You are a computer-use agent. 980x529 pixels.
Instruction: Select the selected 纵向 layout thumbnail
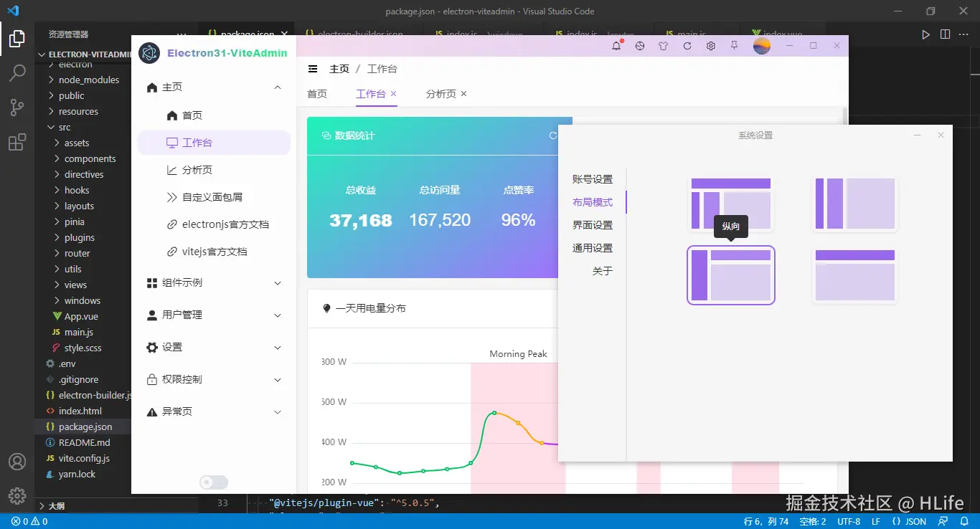(731, 275)
